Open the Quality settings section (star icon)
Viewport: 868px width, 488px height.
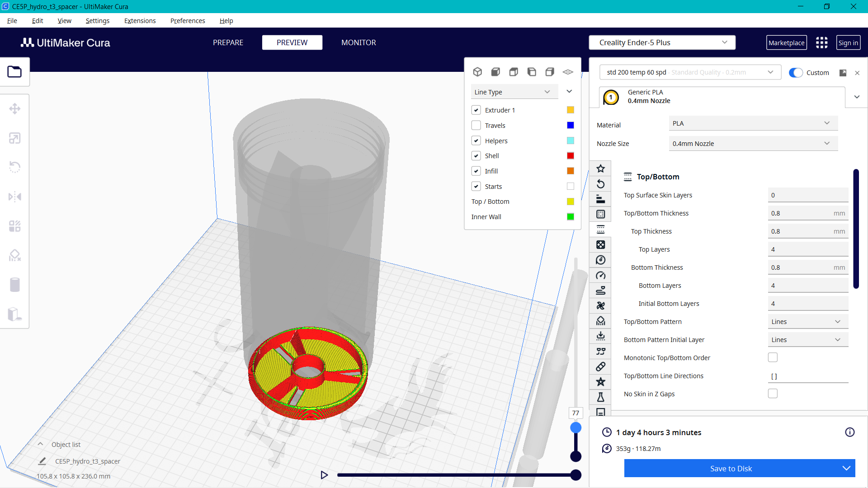(x=600, y=168)
